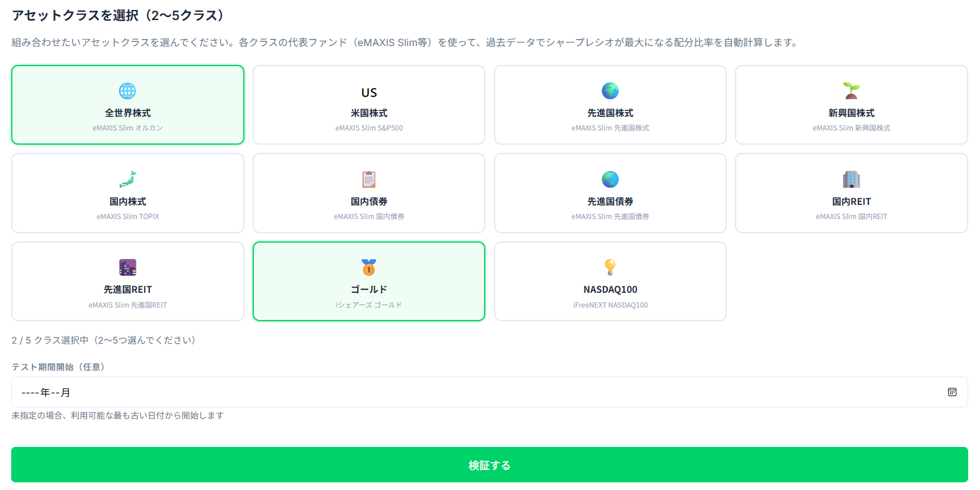Click the gold medal icon on ゴールド card

(368, 267)
